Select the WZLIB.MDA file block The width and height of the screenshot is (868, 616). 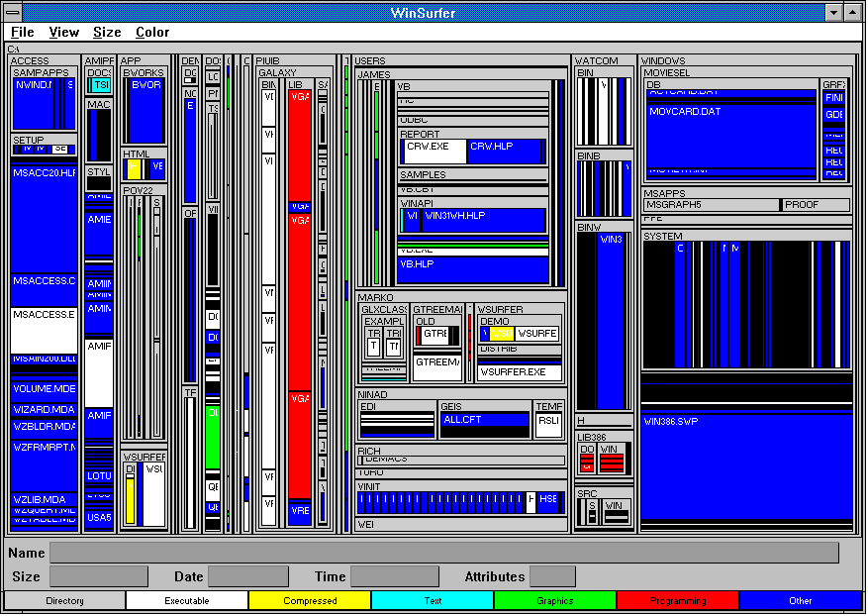pos(45,499)
